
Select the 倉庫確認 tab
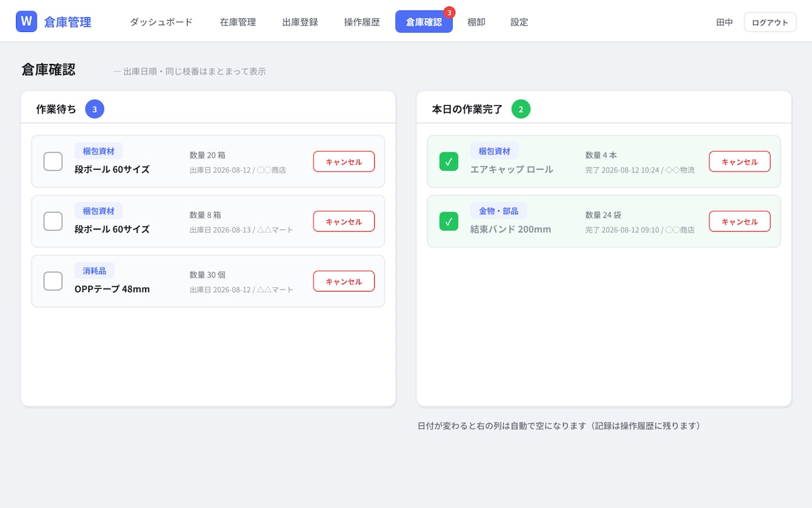click(x=424, y=22)
